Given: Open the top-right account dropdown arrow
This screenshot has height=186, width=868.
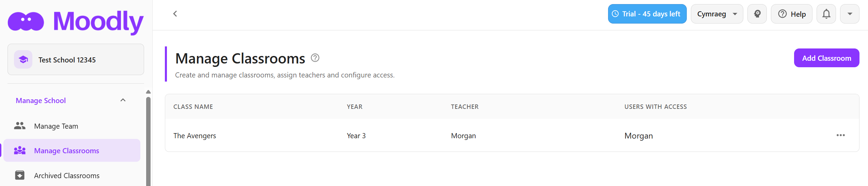Looking at the screenshot, I should pyautogui.click(x=850, y=14).
